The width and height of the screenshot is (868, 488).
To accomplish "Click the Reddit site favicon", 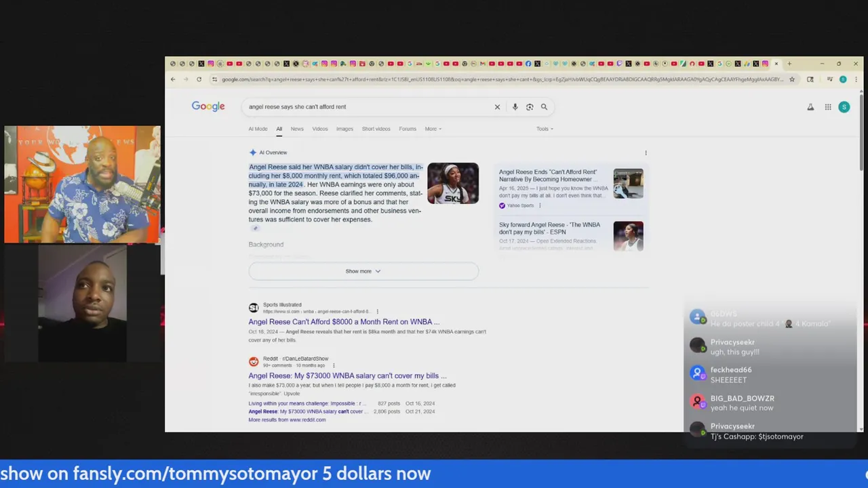I will tap(254, 361).
